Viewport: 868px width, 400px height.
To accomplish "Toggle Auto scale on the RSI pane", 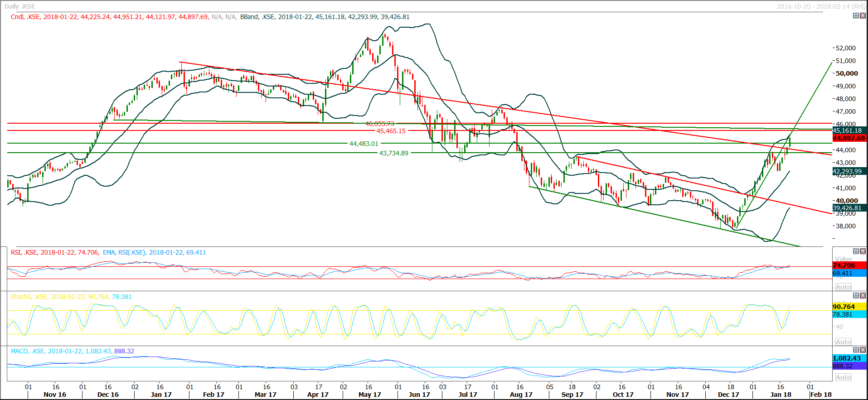I will pos(843,287).
